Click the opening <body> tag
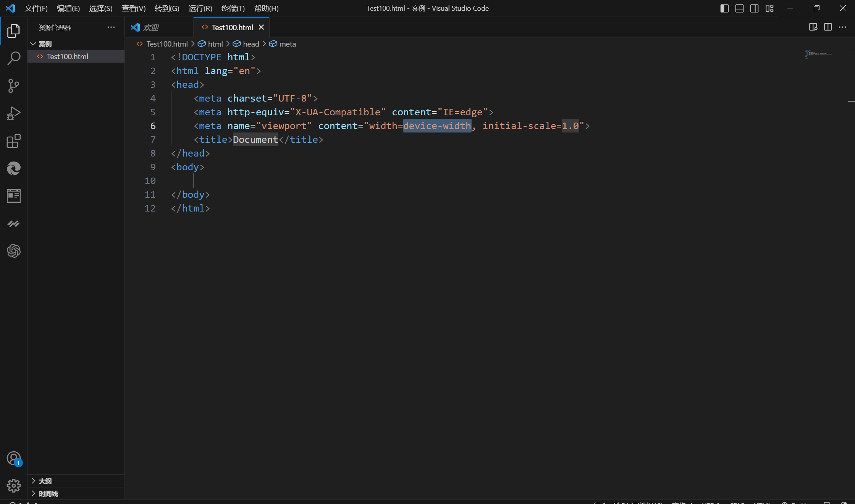 pos(187,167)
